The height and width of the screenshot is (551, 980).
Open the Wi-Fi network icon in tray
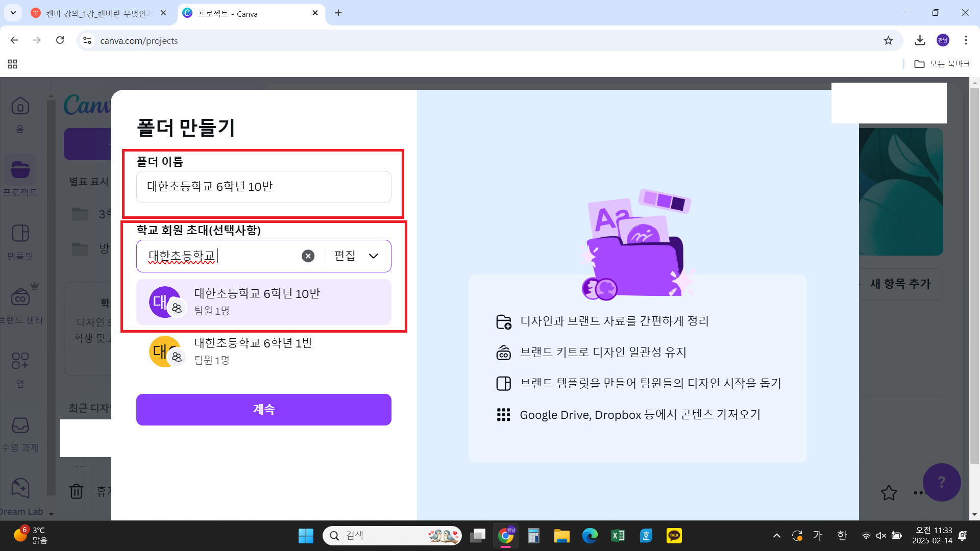coord(866,536)
